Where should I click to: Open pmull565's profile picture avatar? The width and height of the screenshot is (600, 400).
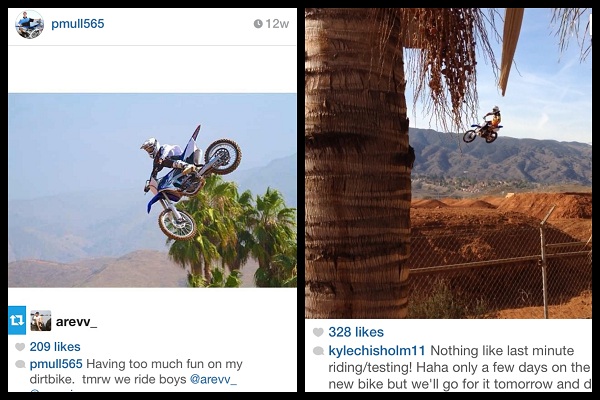29,25
